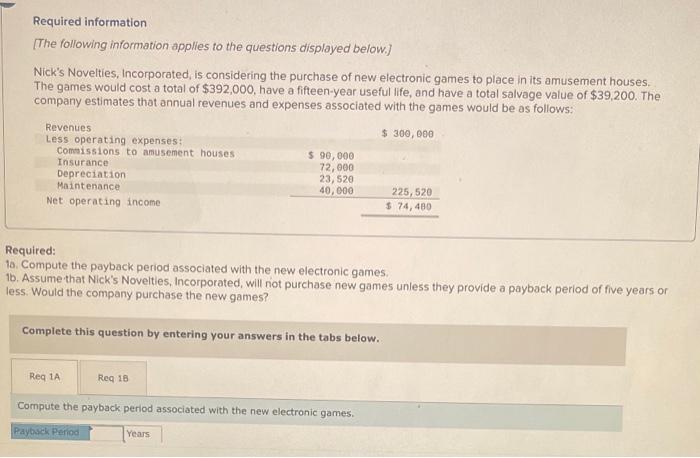Click the $ 300,000 revenues amount

click(x=407, y=131)
